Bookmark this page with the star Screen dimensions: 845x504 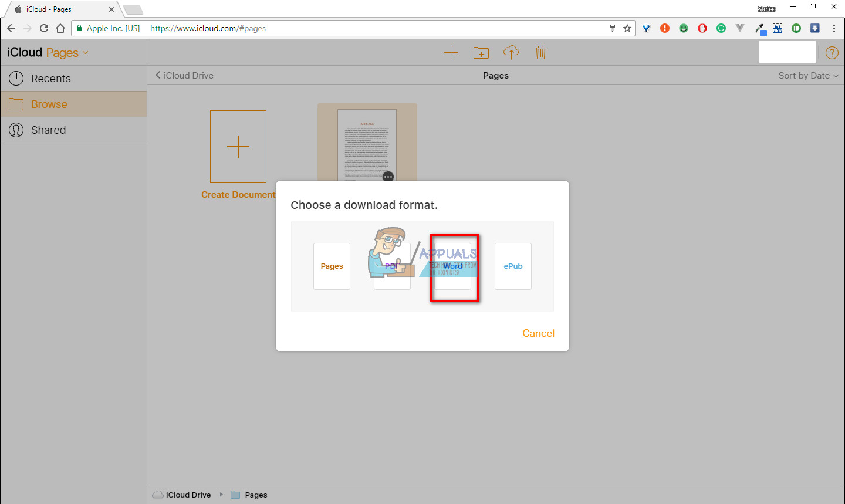(627, 28)
